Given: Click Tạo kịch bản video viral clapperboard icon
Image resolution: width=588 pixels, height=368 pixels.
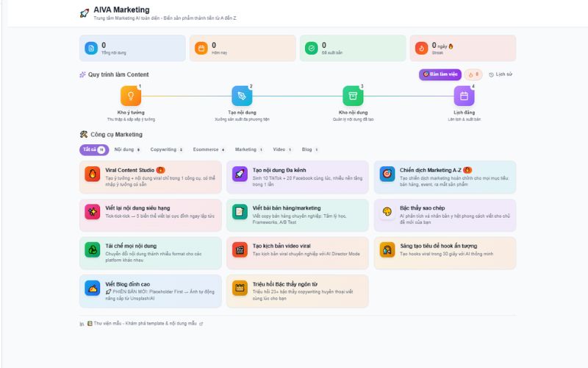Looking at the screenshot, I should coord(240,250).
